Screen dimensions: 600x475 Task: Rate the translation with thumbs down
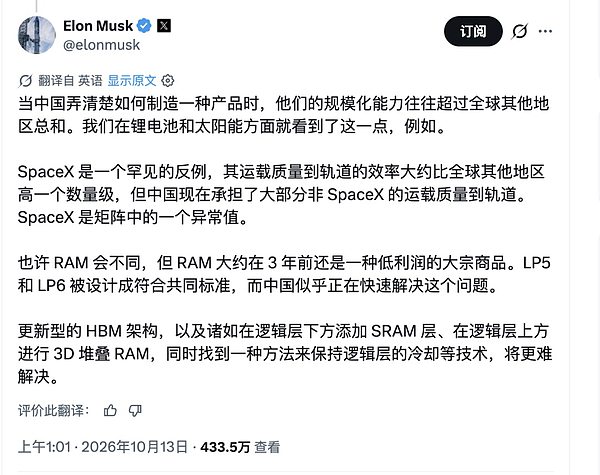pyautogui.click(x=135, y=411)
